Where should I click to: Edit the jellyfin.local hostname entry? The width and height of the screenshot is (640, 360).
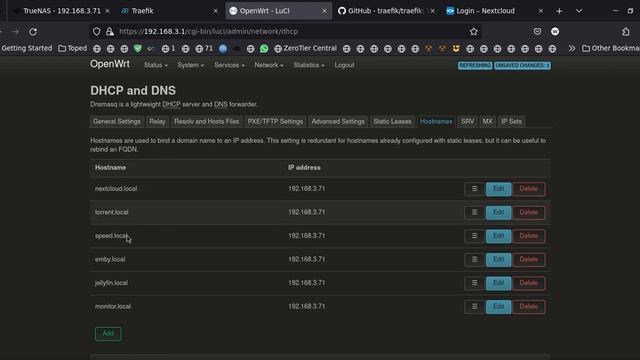coord(498,283)
